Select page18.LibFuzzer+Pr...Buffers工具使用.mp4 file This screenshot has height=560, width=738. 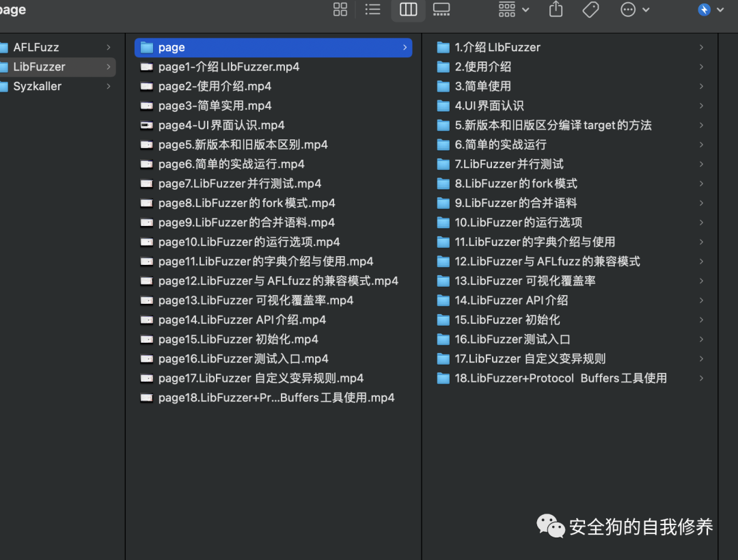click(x=273, y=397)
